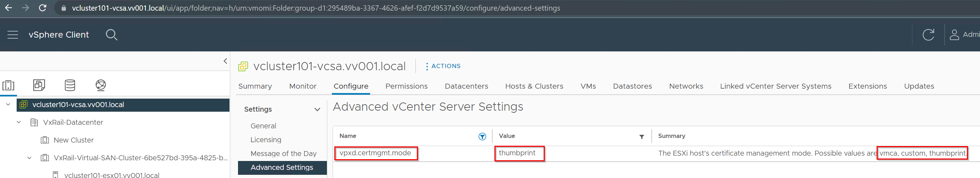Open Advanced Settings
This screenshot has width=980, height=178.
point(282,168)
